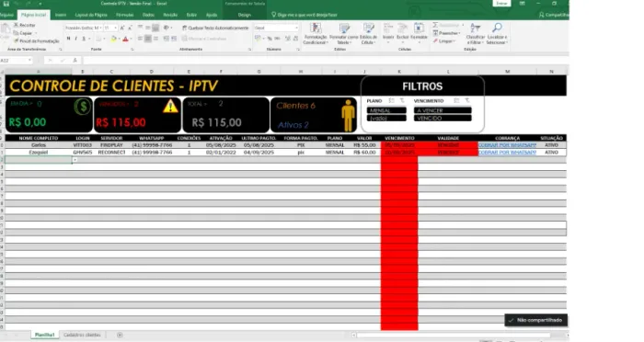Open Formatação Condicional menu
The width and height of the screenshot is (644, 342).
(316, 34)
